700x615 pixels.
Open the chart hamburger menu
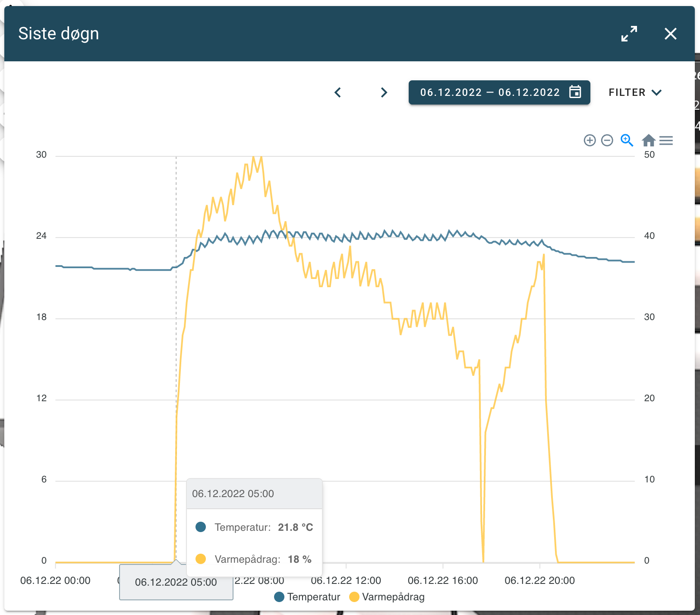[x=666, y=140]
